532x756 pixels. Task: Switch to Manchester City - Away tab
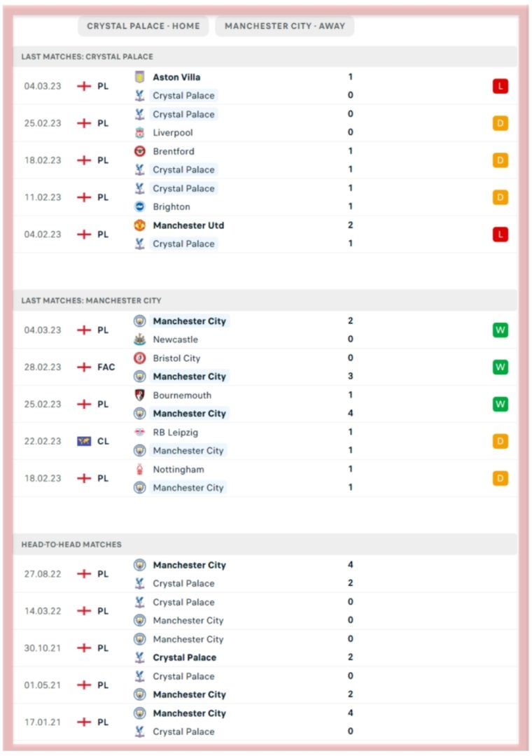tap(285, 26)
